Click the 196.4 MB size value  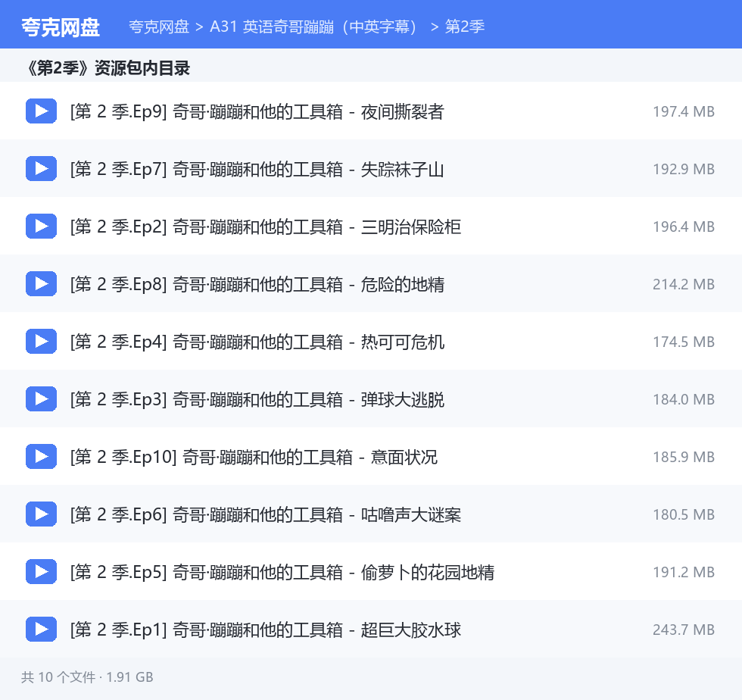(683, 227)
